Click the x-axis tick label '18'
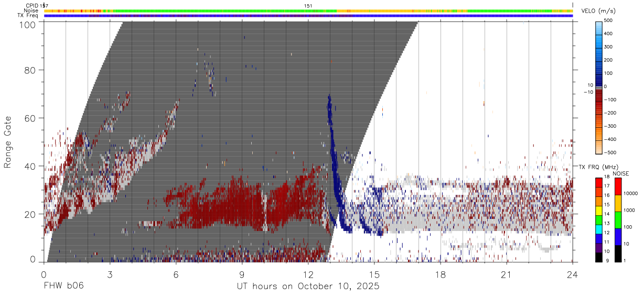The image size is (644, 297). pos(441,274)
